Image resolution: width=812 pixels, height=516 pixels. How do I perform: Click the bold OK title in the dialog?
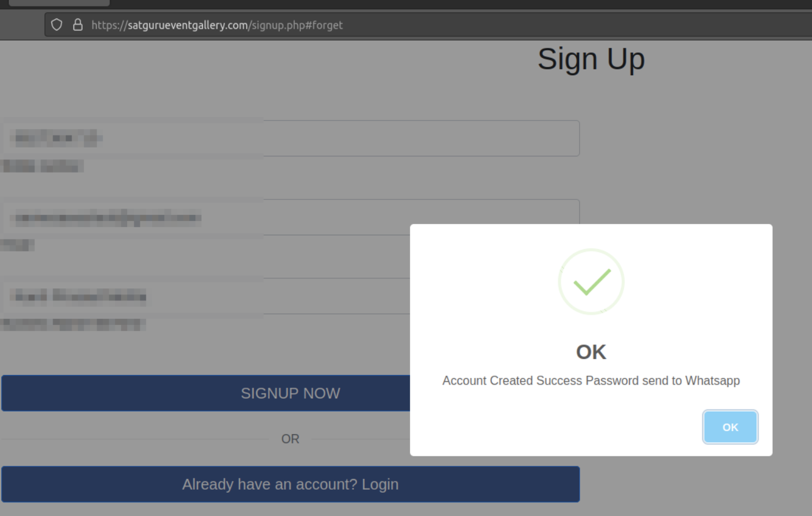tap(591, 352)
